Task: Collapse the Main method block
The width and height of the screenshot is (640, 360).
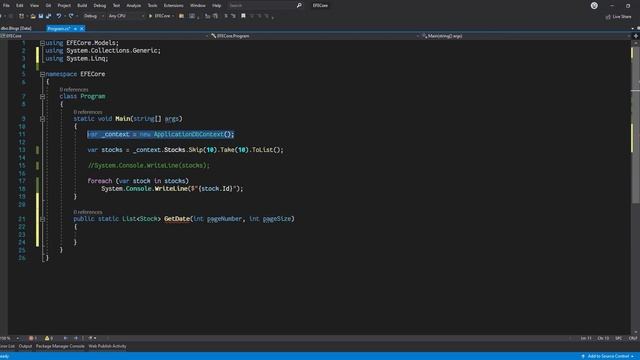Action: tap(42, 119)
